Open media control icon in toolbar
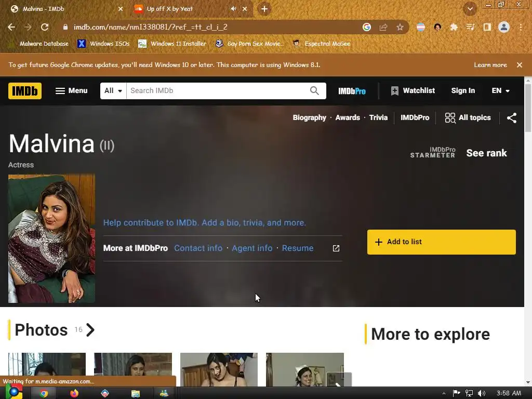This screenshot has width=532, height=399. (470, 27)
